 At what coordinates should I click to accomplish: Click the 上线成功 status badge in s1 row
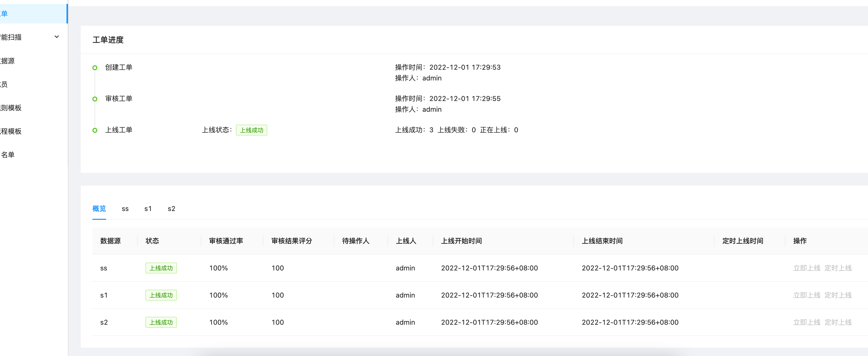tap(161, 295)
